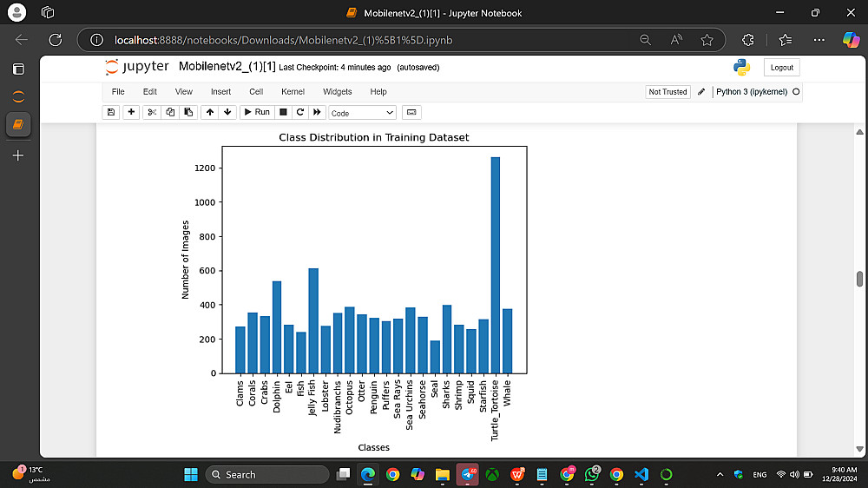This screenshot has height=488, width=868.
Task: Rename notebook by clicking Mobilenetv2_(1)[1] title
Action: (227, 67)
